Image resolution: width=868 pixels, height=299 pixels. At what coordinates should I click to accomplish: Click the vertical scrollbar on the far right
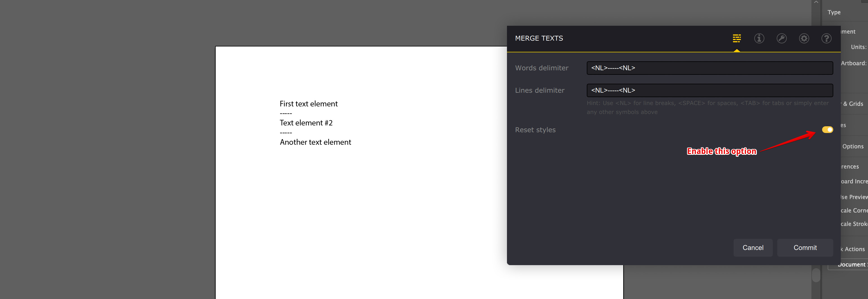click(x=816, y=275)
